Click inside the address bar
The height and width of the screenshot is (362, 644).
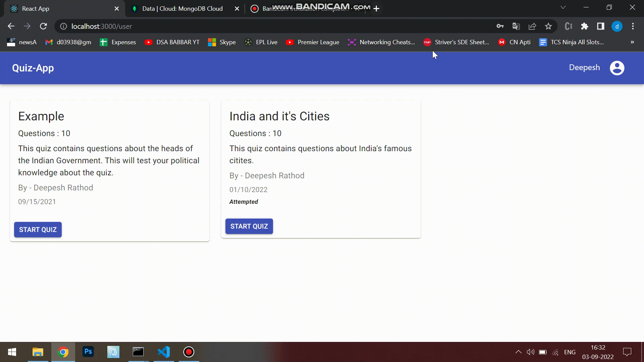coord(235,26)
